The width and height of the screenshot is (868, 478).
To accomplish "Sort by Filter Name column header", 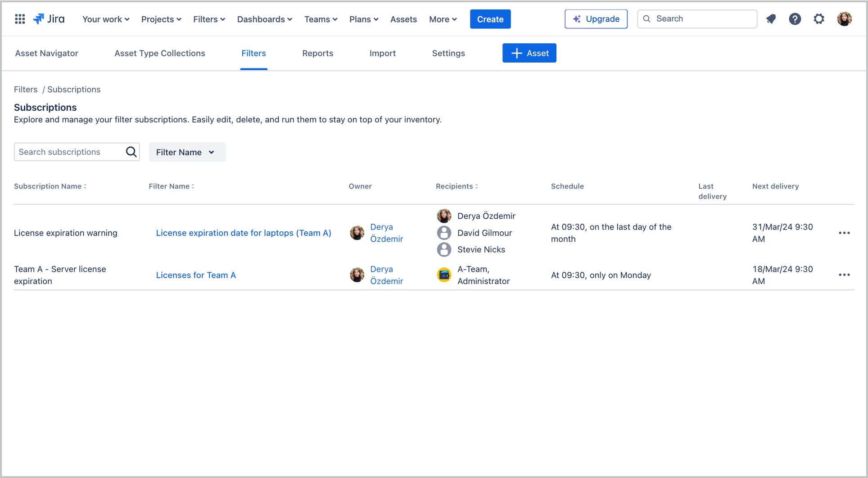I will point(172,186).
